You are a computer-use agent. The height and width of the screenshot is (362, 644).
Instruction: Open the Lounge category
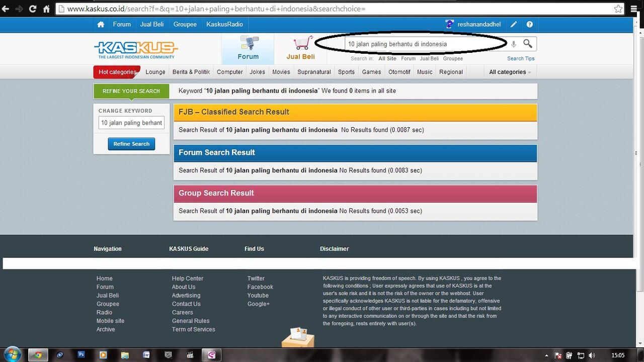(155, 72)
